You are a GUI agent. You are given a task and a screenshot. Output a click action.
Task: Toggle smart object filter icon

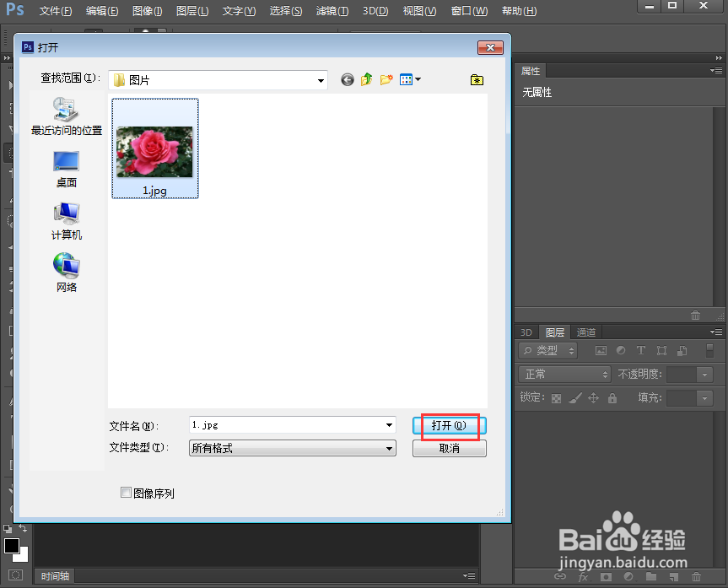coord(682,351)
